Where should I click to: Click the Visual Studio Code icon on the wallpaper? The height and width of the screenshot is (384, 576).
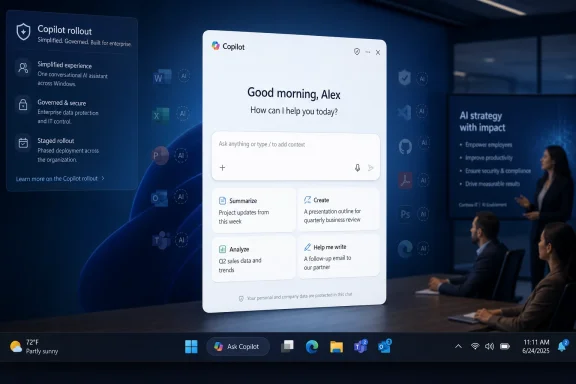click(x=404, y=112)
